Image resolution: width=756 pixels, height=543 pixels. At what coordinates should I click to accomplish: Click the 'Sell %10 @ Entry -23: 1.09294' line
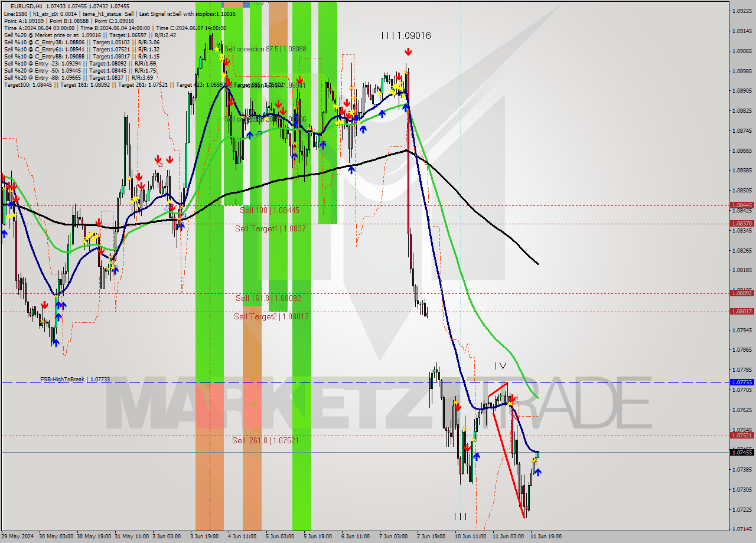click(80, 63)
